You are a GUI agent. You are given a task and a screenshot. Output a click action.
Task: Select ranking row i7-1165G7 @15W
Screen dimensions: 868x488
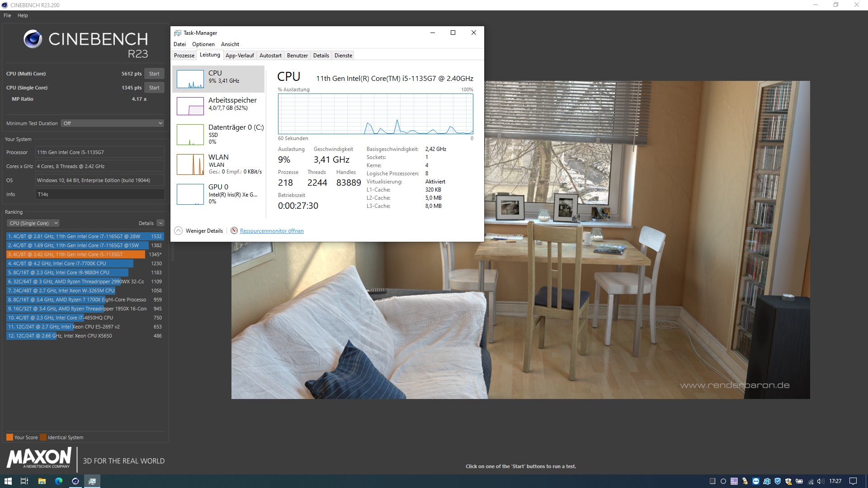85,245
